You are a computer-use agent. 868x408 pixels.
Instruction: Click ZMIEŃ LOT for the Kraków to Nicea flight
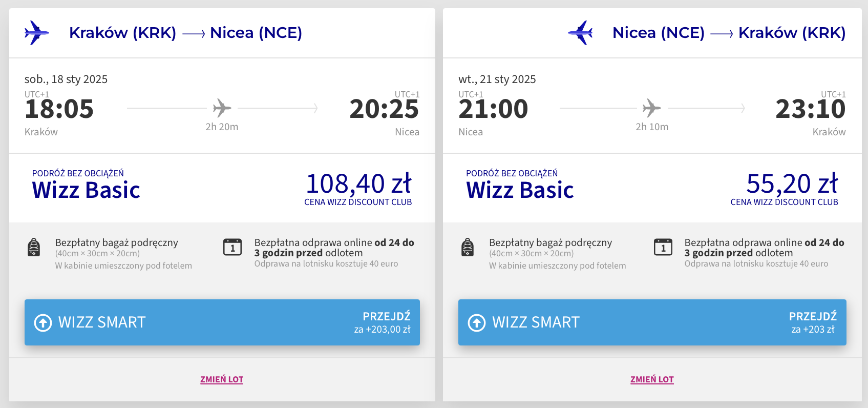point(222,379)
